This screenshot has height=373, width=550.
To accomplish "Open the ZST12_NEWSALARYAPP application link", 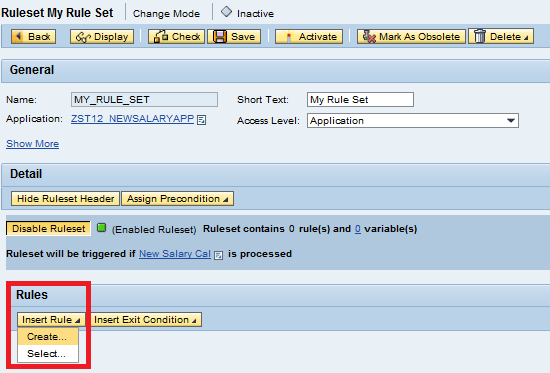I will pyautogui.click(x=132, y=119).
